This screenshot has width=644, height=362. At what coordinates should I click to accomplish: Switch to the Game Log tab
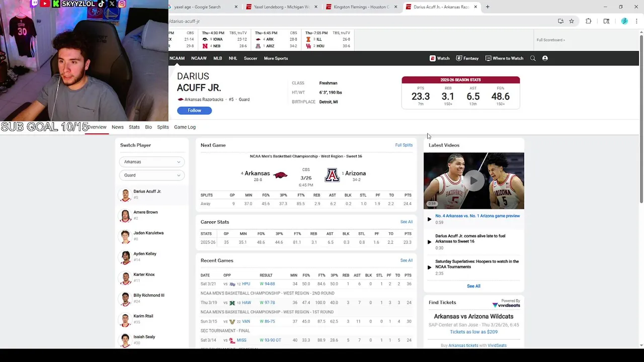point(185,127)
